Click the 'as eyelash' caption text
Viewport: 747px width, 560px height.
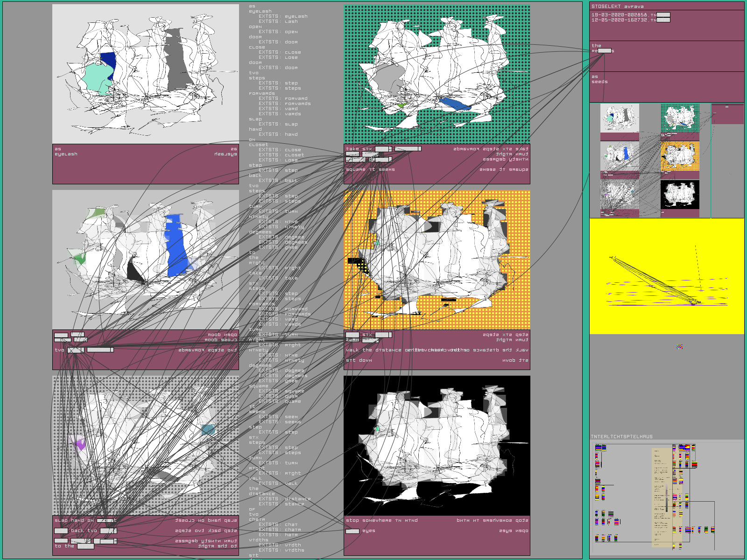coord(66,152)
